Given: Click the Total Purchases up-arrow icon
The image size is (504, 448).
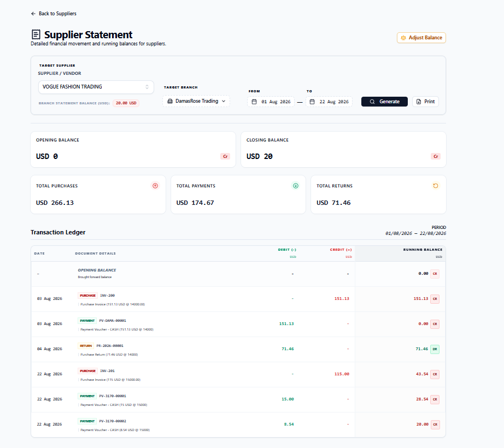Looking at the screenshot, I should tap(155, 186).
